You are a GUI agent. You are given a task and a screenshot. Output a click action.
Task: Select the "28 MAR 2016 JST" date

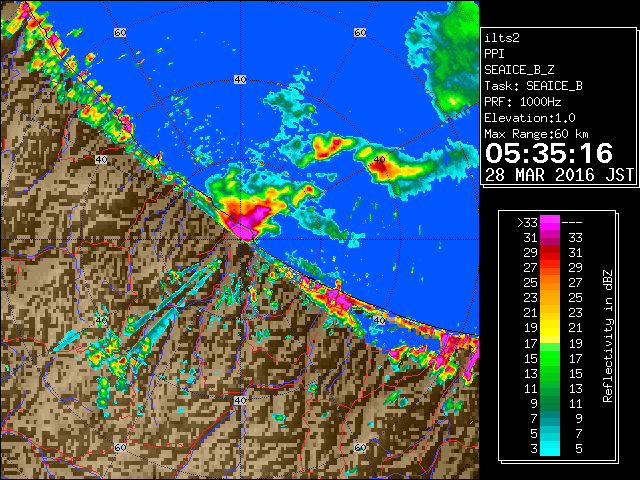coord(559,175)
